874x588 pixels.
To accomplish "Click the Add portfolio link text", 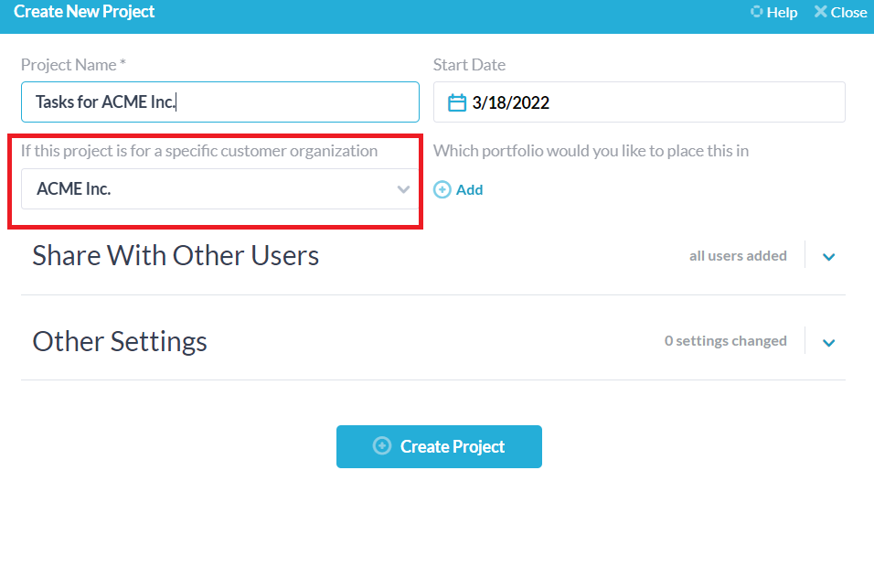I will click(469, 189).
